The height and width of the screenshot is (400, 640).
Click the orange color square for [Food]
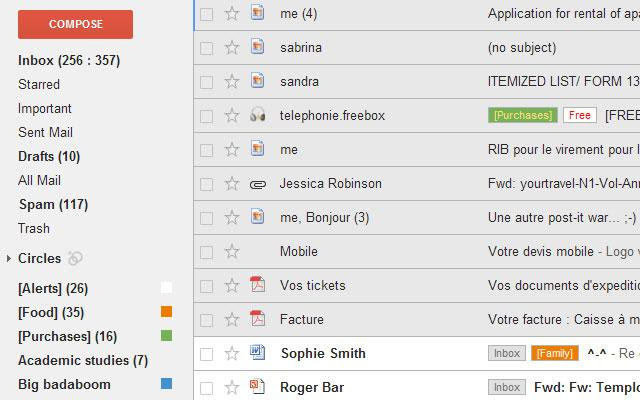(x=167, y=312)
